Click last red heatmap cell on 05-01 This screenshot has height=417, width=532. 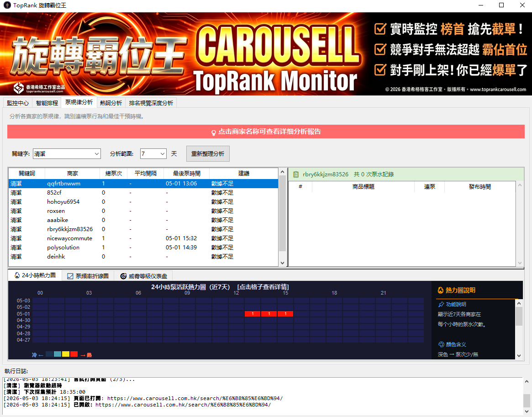tap(285, 314)
